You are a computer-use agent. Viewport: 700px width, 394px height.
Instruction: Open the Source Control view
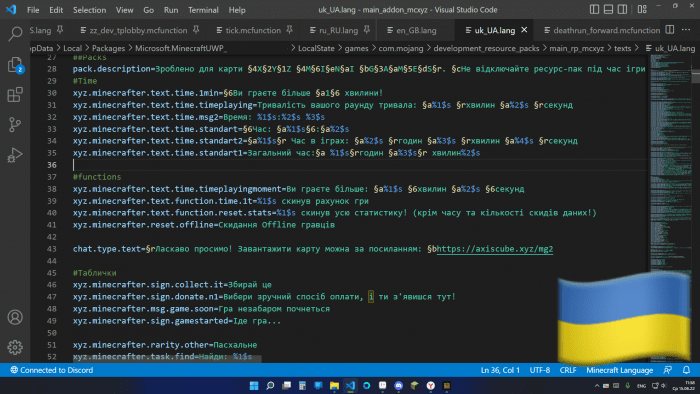click(x=15, y=124)
